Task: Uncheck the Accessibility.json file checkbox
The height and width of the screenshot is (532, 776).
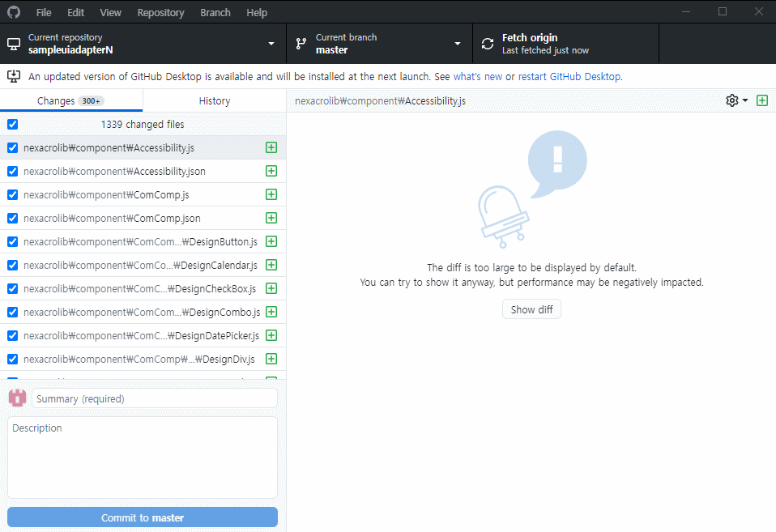Action: pyautogui.click(x=13, y=171)
